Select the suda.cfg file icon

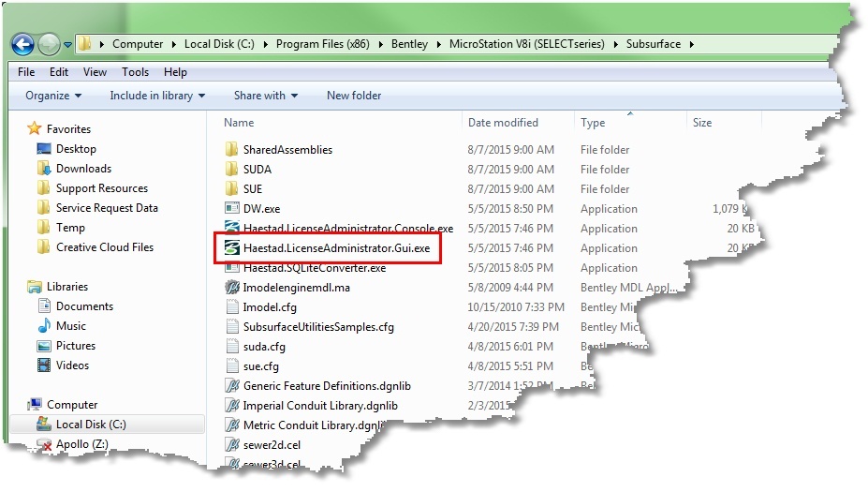(x=232, y=347)
